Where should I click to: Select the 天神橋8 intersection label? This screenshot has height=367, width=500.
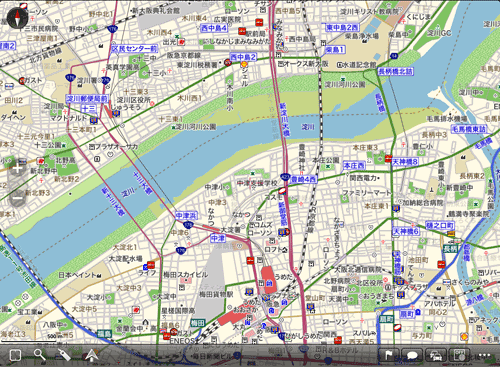pyautogui.click(x=405, y=162)
